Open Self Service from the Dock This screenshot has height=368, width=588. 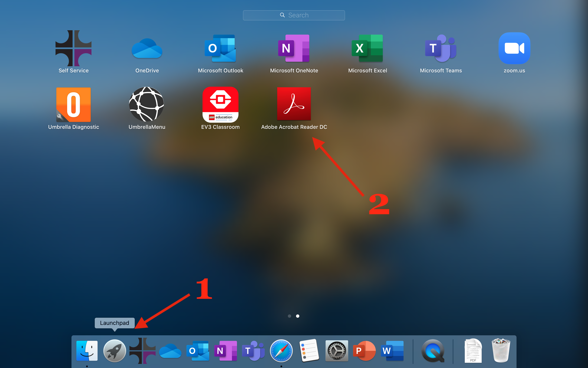coord(142,351)
